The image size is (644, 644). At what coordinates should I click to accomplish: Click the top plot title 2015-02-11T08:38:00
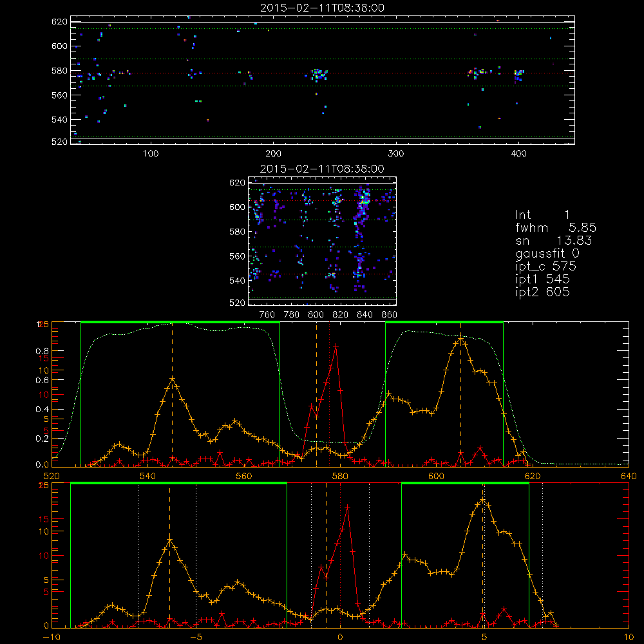click(x=322, y=8)
